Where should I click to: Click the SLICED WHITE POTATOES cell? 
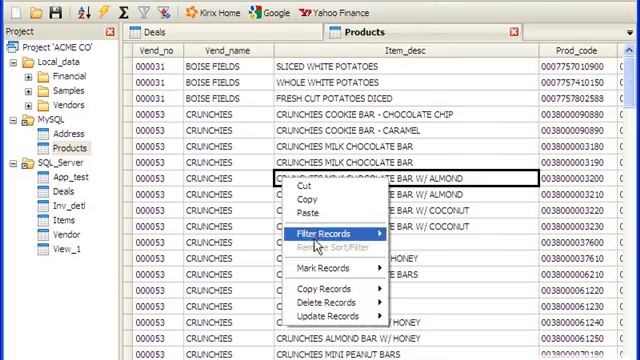point(406,67)
